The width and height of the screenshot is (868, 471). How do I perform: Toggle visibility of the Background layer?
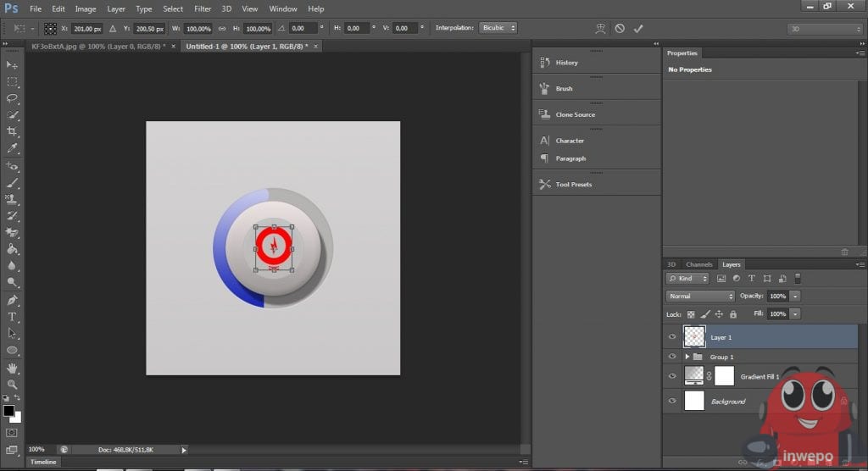click(x=672, y=401)
